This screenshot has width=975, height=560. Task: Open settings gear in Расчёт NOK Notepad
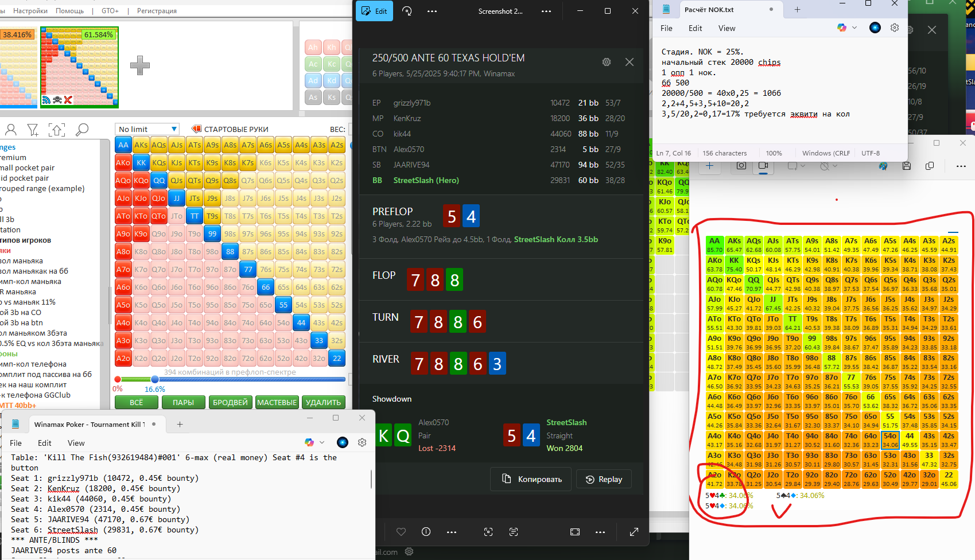click(x=895, y=28)
